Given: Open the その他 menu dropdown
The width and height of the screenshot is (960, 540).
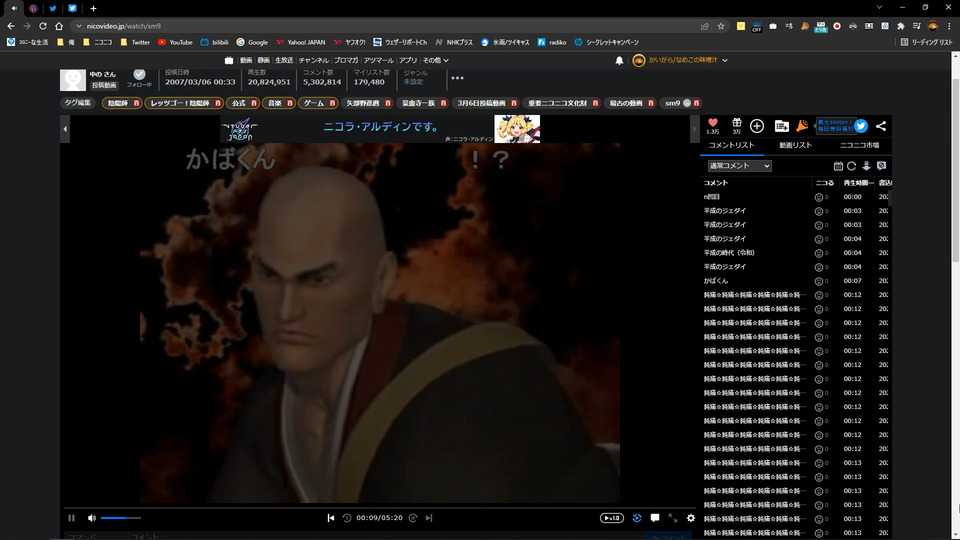Looking at the screenshot, I should coord(436,60).
